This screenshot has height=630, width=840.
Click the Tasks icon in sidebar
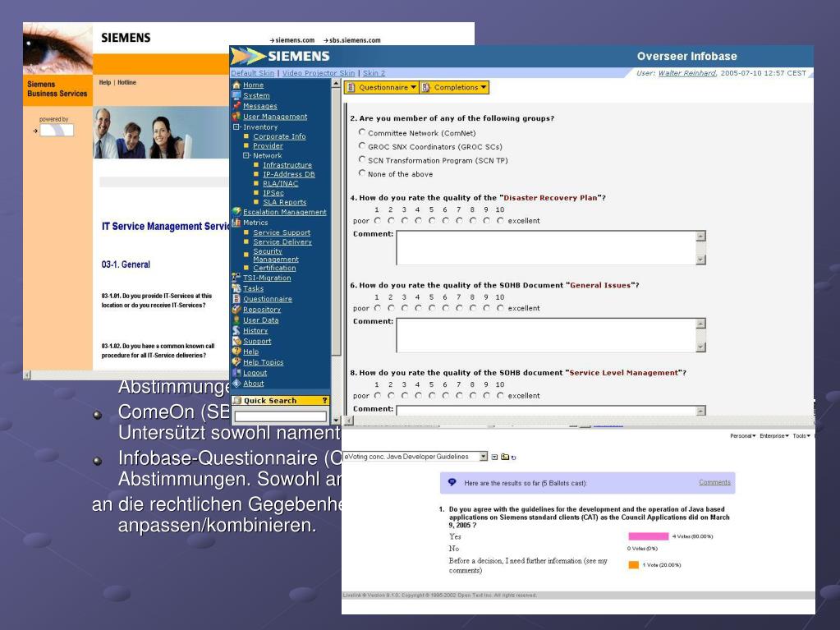point(236,288)
